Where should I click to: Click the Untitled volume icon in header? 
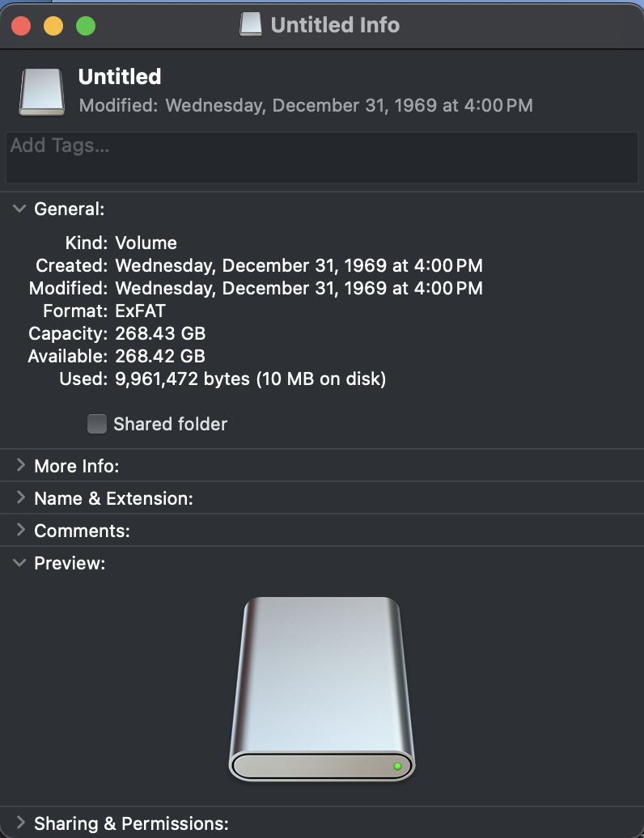(41, 91)
